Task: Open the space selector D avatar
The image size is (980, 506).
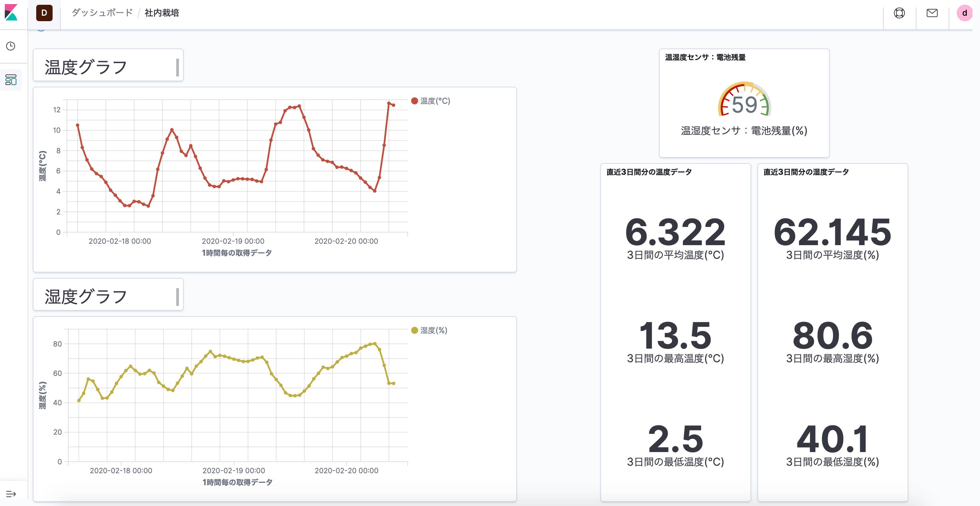Action: (x=44, y=13)
